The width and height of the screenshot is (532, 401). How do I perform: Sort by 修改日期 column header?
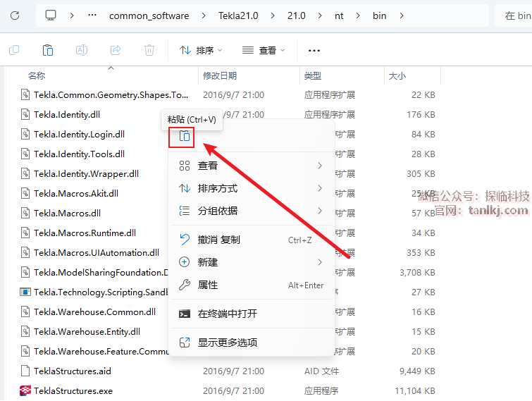click(220, 75)
